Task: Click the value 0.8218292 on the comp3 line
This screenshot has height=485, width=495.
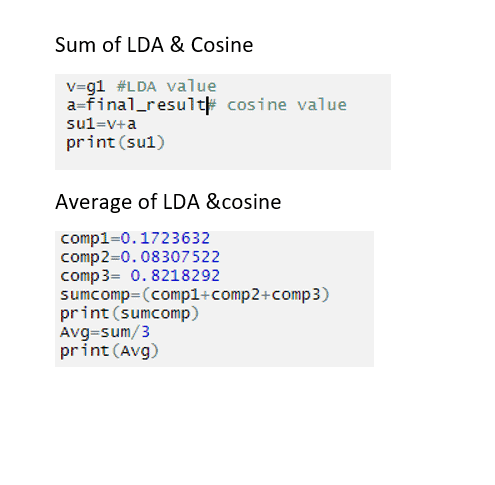Action: click(175, 276)
